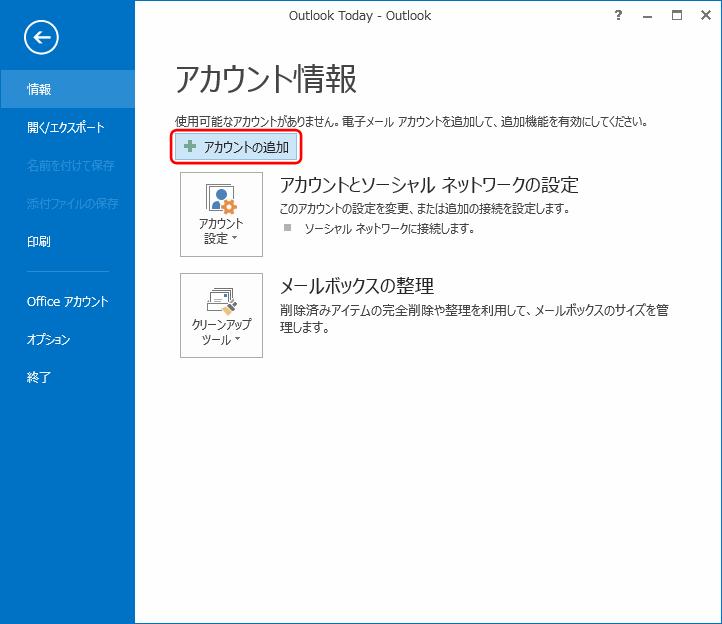Image resolution: width=722 pixels, height=624 pixels.
Task: Click the アカウントの追加 button
Action: pos(236,147)
